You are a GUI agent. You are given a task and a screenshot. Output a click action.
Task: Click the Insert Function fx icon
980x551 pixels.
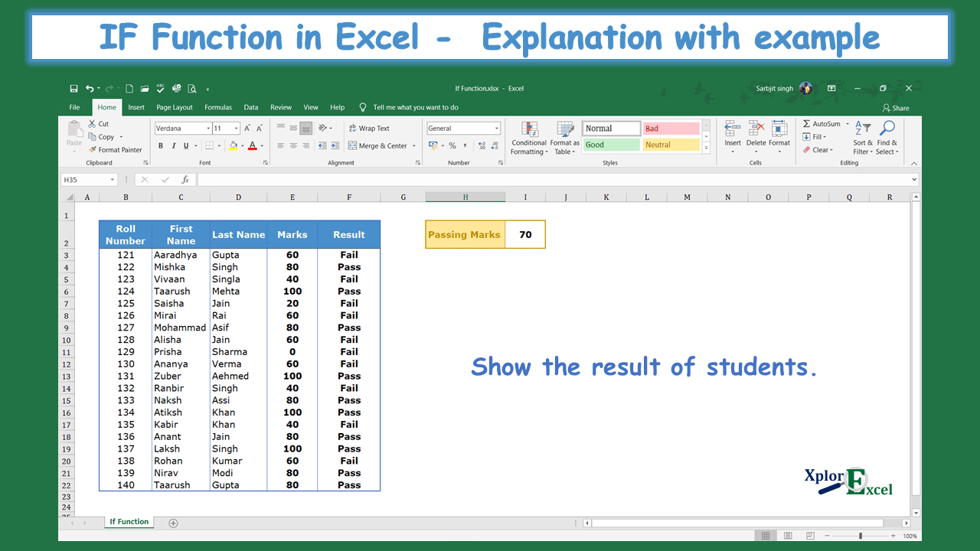click(x=185, y=180)
